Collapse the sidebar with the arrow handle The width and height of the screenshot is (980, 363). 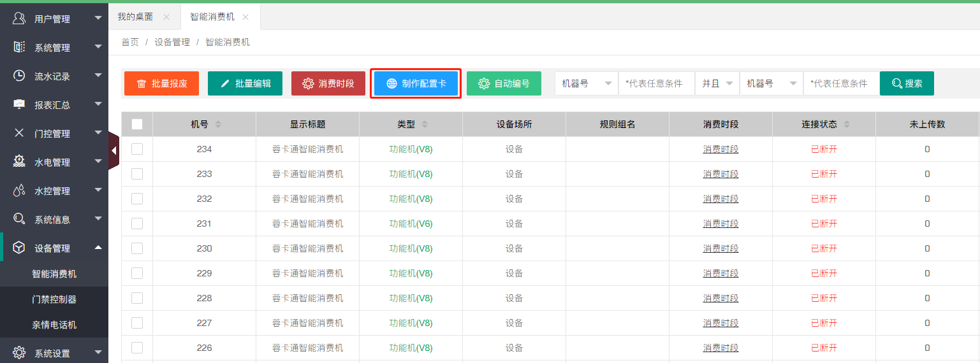[x=113, y=151]
